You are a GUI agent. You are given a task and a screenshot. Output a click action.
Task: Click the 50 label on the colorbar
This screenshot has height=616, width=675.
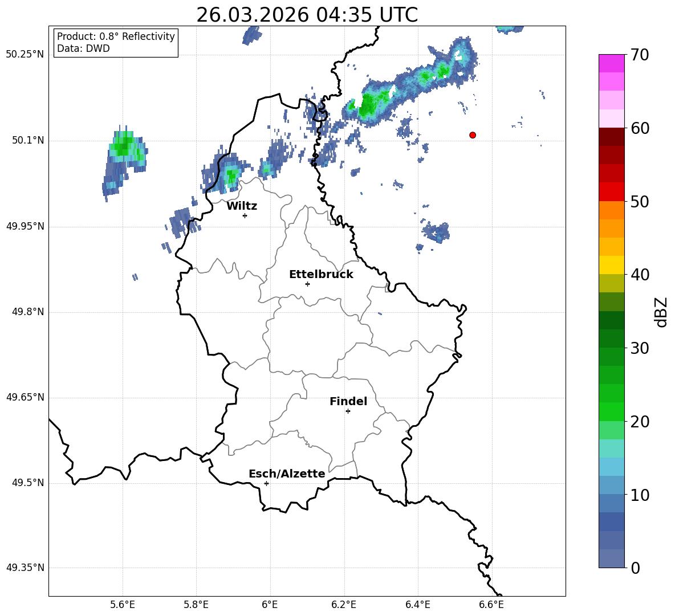click(640, 201)
